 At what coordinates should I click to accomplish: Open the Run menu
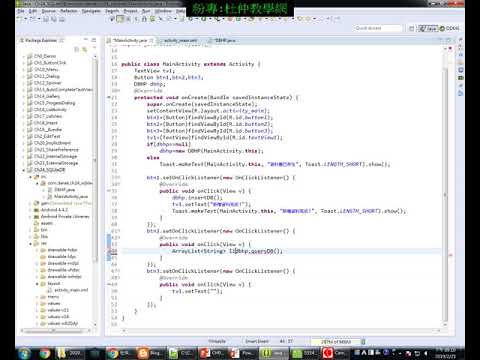click(x=146, y=11)
